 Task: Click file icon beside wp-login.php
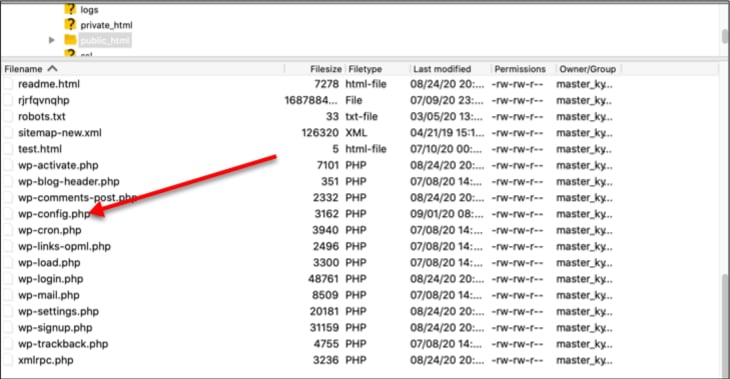(8, 279)
